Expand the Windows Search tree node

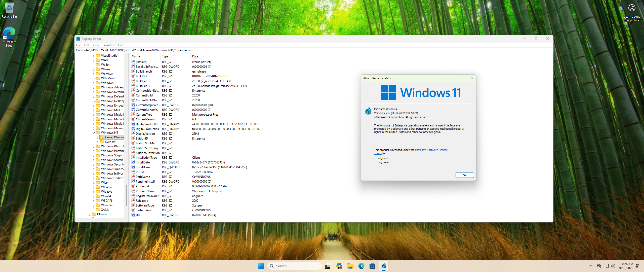[x=94, y=160]
